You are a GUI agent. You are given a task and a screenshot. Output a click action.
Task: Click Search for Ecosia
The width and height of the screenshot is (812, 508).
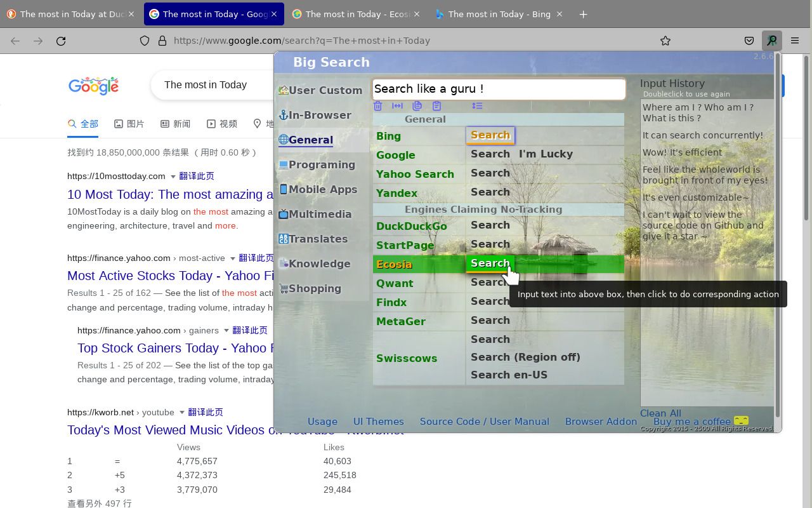[x=490, y=264]
